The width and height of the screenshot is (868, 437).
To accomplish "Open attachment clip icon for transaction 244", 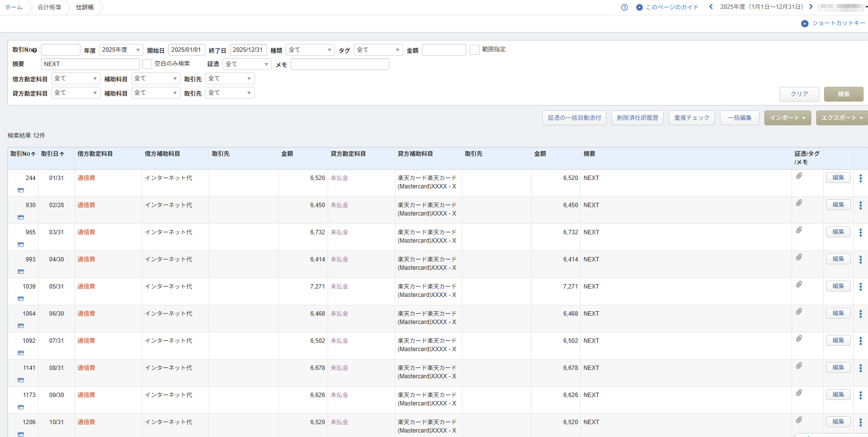I will tap(799, 176).
